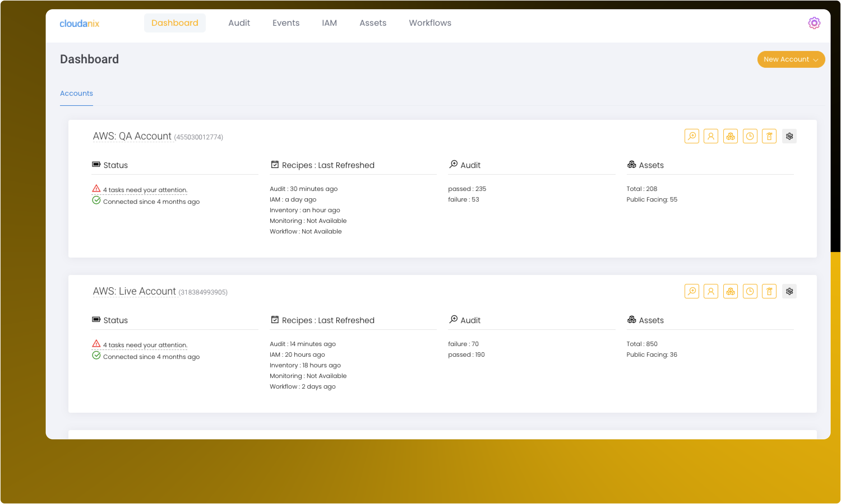Open the New Account dropdown

(787, 59)
